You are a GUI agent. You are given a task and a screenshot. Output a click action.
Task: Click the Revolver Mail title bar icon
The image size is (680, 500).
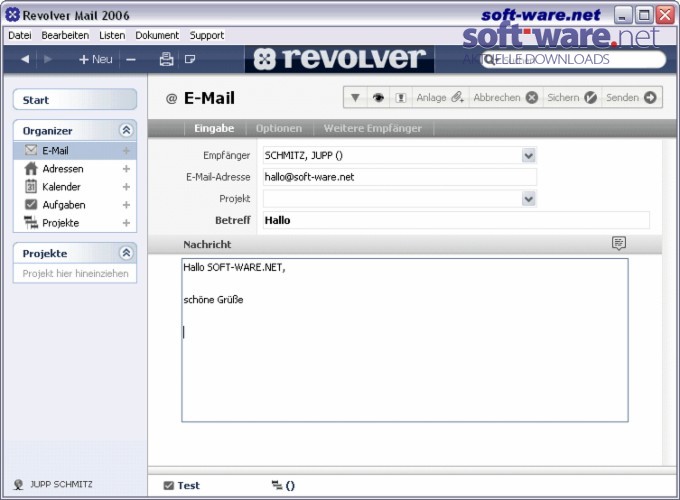pos(13,15)
